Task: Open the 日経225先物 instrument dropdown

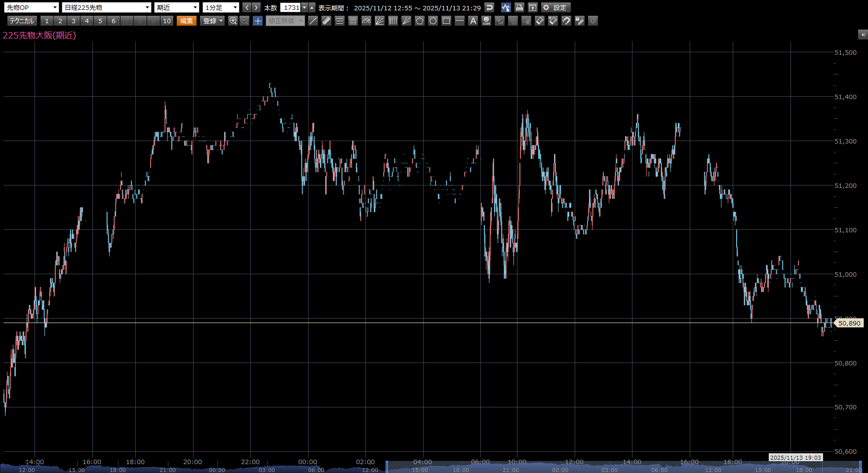Action: (x=107, y=7)
